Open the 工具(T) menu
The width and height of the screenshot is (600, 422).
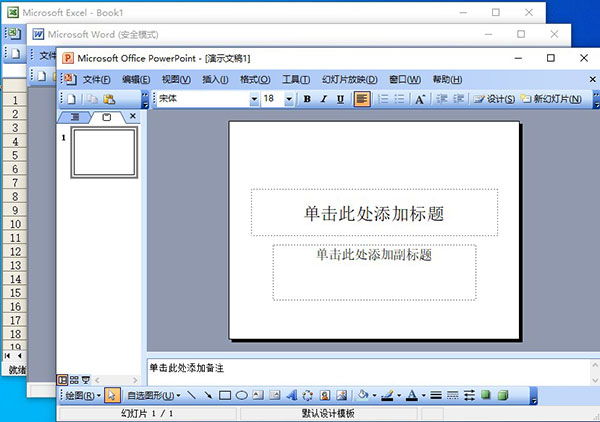pyautogui.click(x=296, y=80)
